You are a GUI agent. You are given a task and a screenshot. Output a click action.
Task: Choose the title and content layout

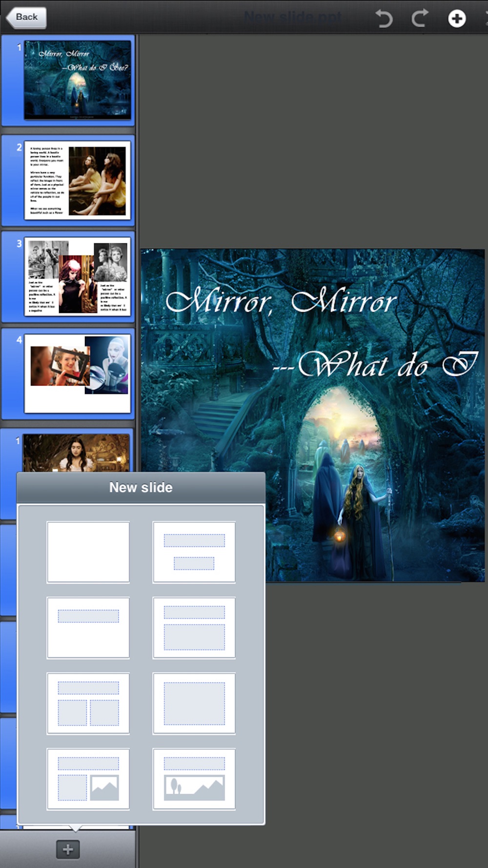point(194,628)
